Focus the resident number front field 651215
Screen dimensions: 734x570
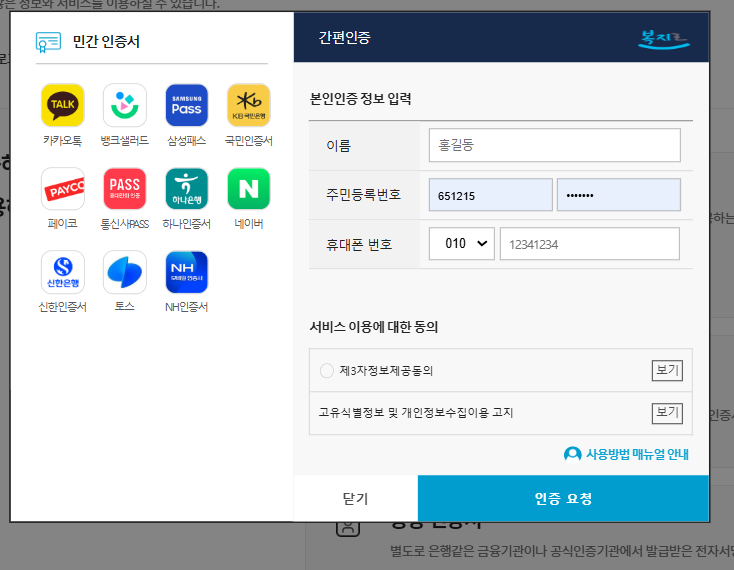point(491,195)
